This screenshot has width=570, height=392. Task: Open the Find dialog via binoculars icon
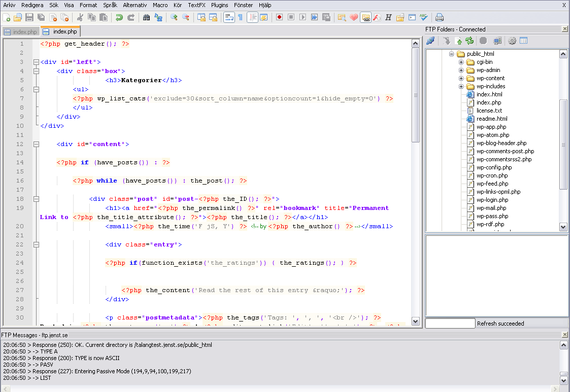coord(146,17)
